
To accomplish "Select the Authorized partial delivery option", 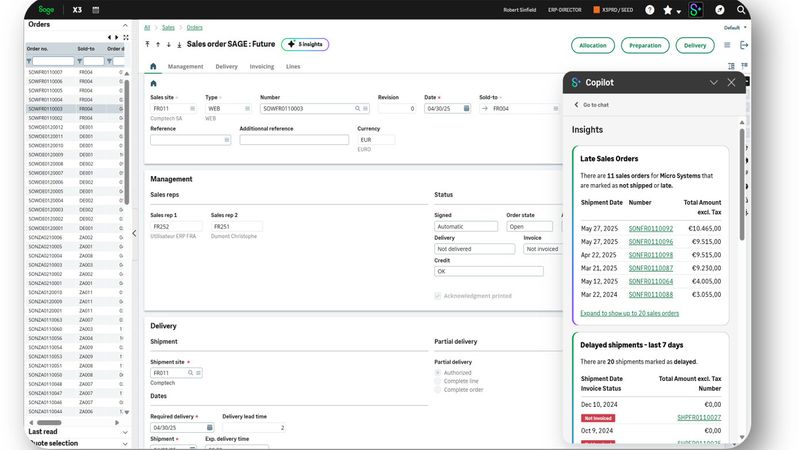I will (x=437, y=372).
